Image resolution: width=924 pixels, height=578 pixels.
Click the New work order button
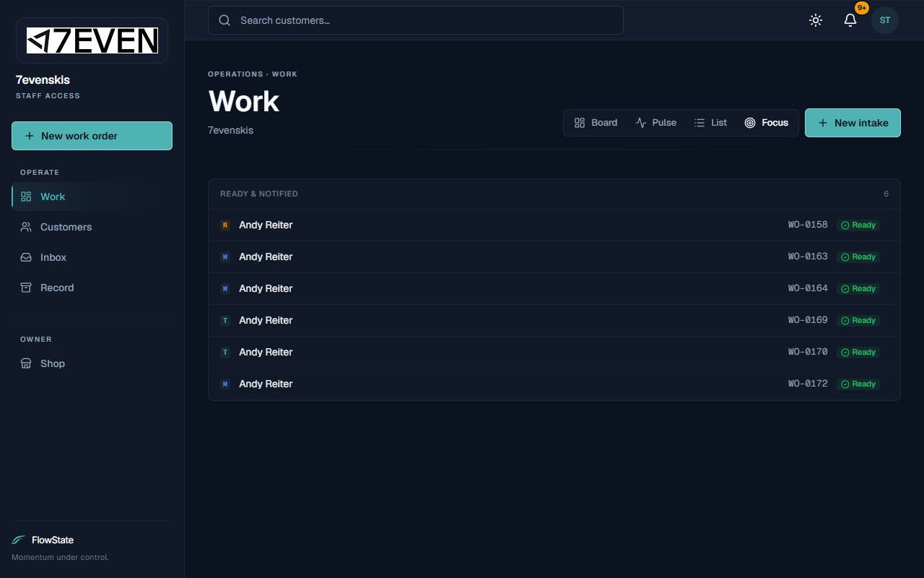pyautogui.click(x=92, y=136)
